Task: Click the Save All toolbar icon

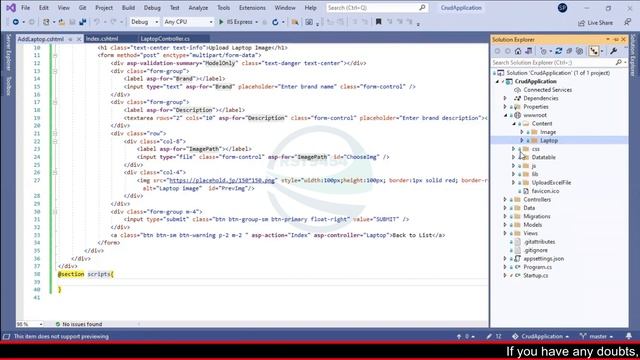Action: [x=82, y=22]
